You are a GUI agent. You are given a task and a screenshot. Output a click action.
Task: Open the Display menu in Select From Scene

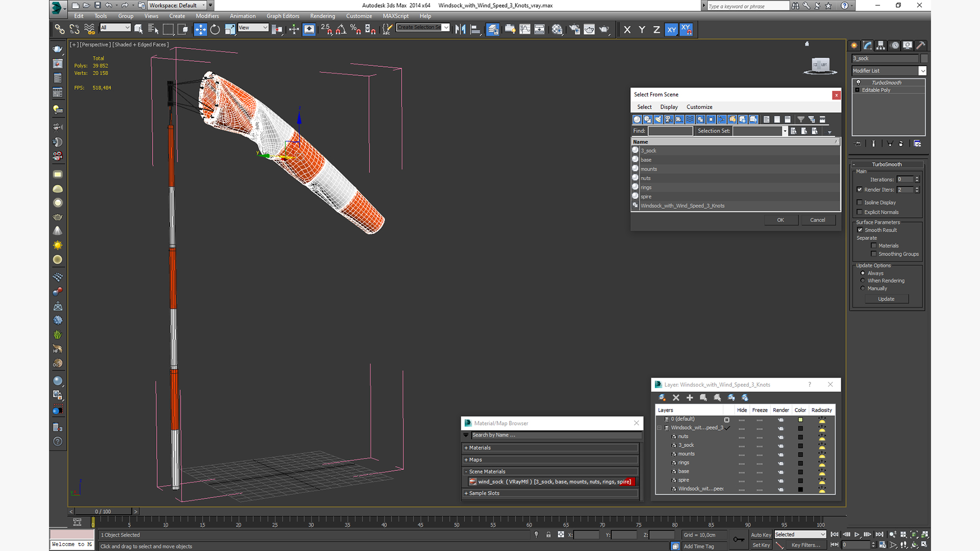point(669,107)
